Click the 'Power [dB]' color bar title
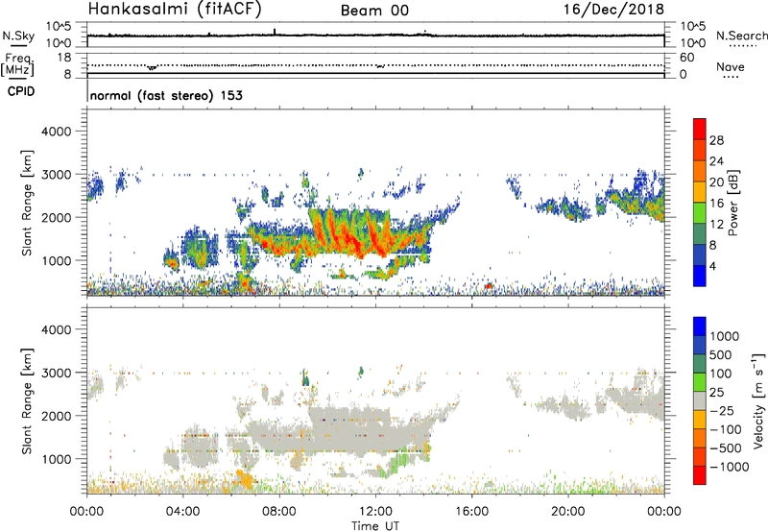Viewport: 768px width, 532px height. (732, 203)
